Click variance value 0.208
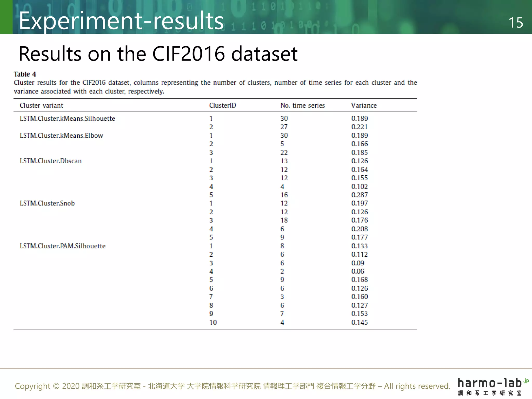This screenshot has height=399, width=532. [360, 229]
